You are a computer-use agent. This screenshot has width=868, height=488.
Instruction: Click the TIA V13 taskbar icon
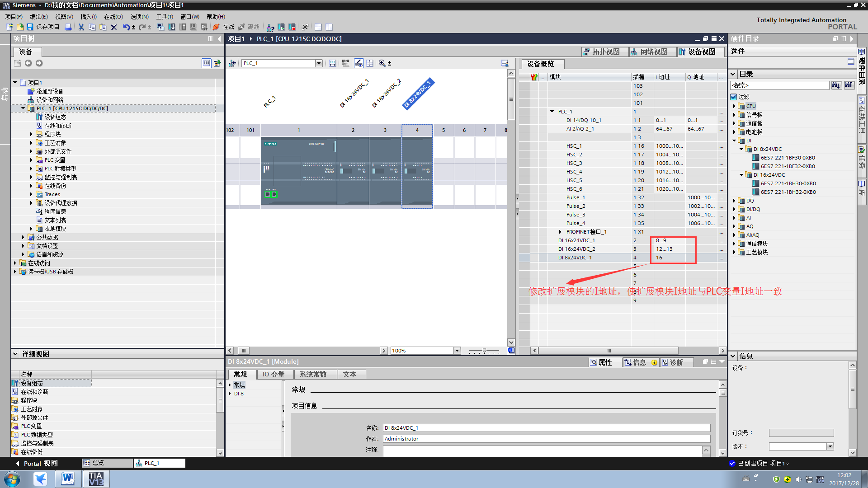point(96,479)
